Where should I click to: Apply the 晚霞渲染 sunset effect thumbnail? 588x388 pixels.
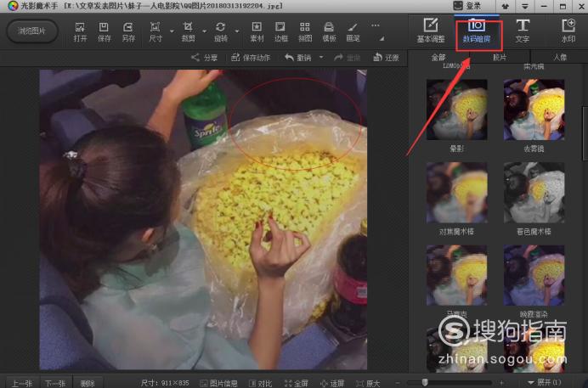pyautogui.click(x=534, y=275)
